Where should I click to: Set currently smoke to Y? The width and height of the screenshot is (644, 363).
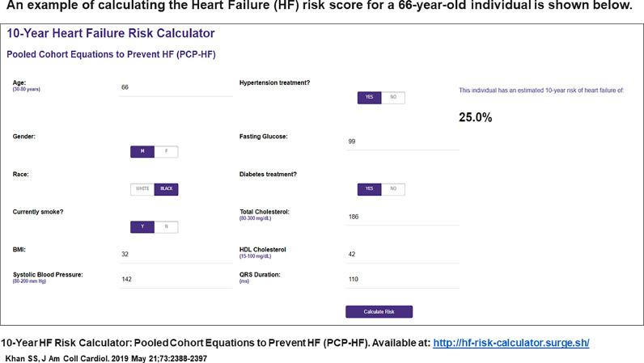pos(142,226)
